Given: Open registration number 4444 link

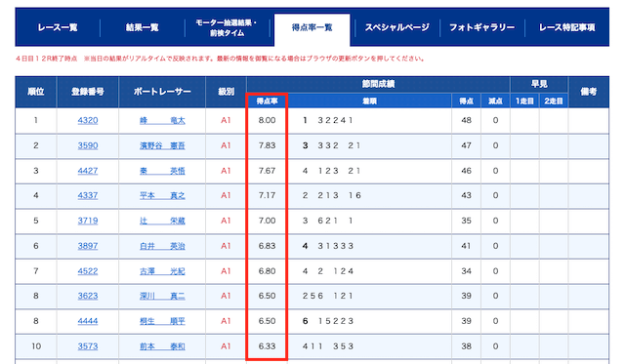Looking at the screenshot, I should click(88, 321).
